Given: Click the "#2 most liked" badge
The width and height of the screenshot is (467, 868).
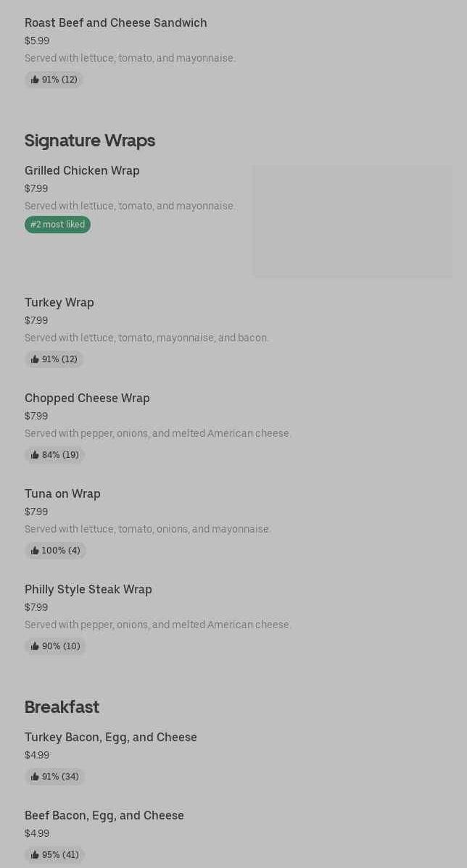Looking at the screenshot, I should pos(57,225).
